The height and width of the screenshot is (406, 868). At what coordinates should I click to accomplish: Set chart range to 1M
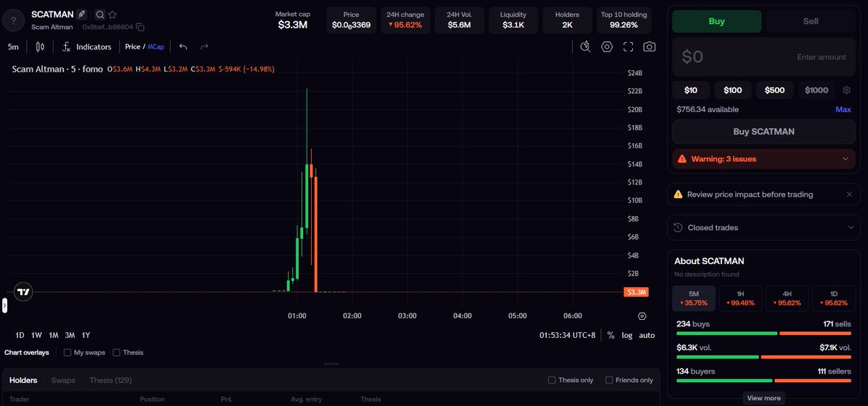(x=54, y=335)
